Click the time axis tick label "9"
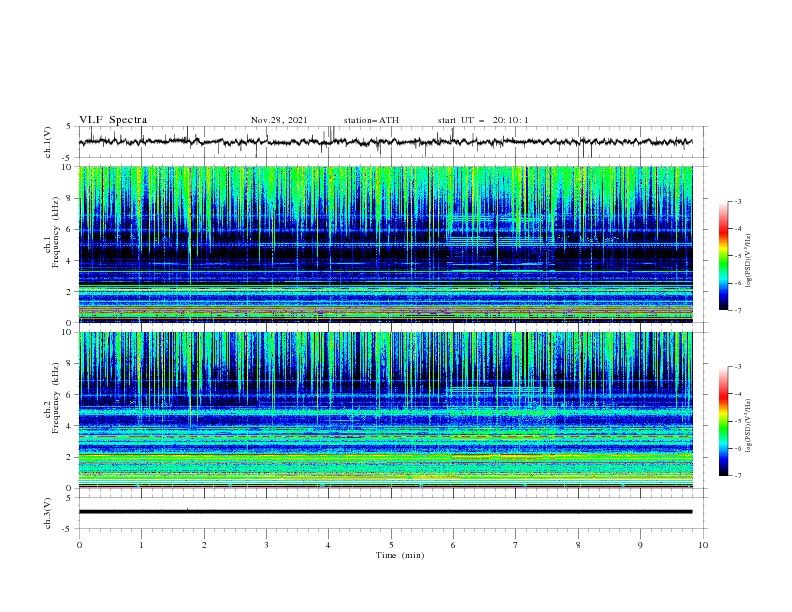This screenshot has height=612, width=792. (x=640, y=545)
